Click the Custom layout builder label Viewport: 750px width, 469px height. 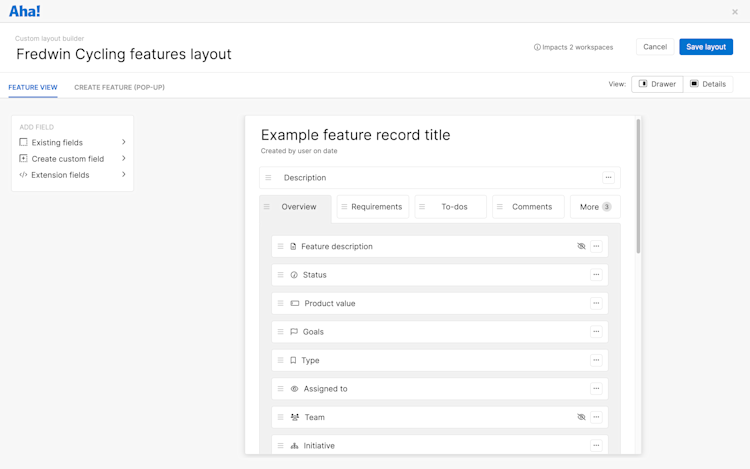tap(49, 38)
